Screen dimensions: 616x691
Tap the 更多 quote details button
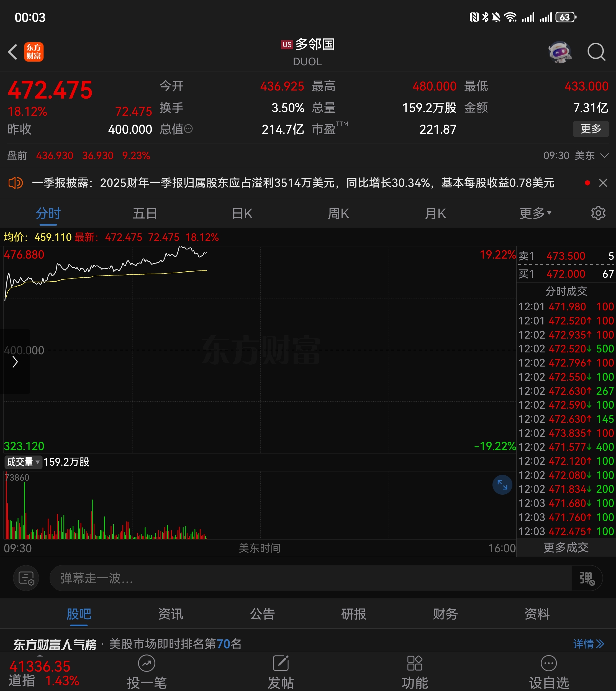tap(591, 129)
